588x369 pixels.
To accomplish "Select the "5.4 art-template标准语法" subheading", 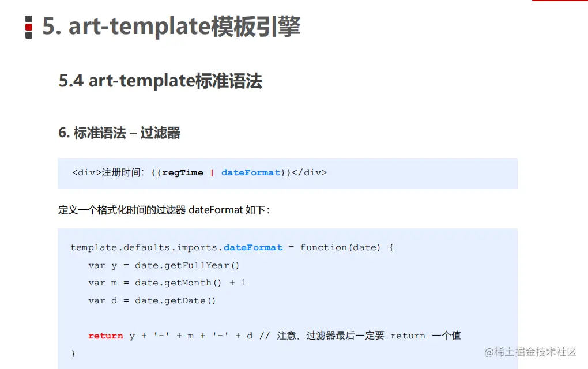I will [160, 81].
